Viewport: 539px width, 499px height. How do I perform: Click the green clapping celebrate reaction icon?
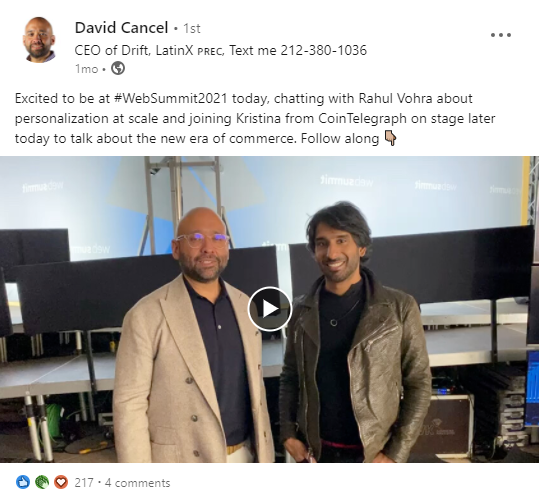[x=42, y=482]
